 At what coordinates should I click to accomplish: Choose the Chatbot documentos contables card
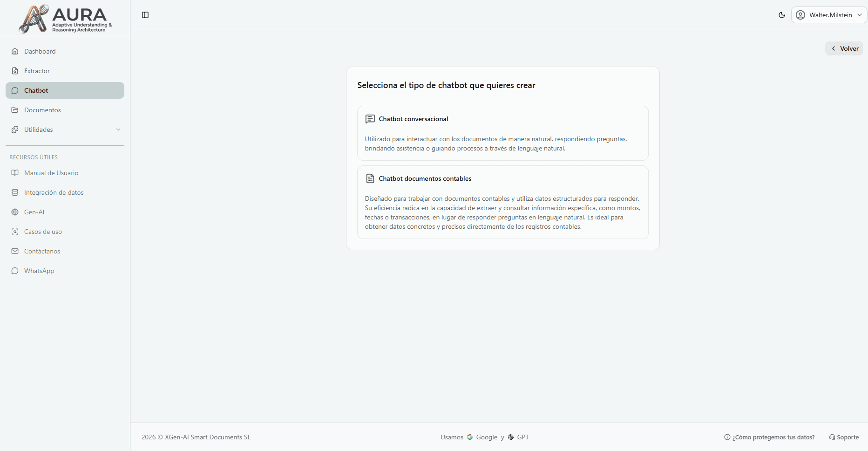click(502, 202)
